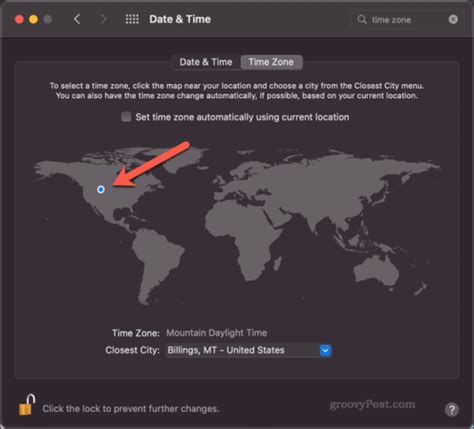Click the blue location dot on map
This screenshot has height=429, width=474.
click(x=101, y=189)
